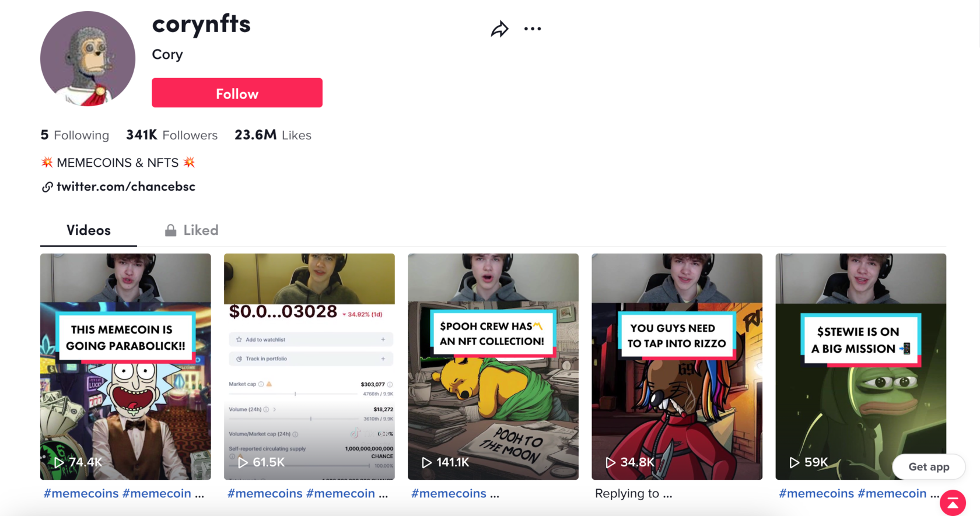
Task: Click the share arrow icon
Action: (499, 29)
